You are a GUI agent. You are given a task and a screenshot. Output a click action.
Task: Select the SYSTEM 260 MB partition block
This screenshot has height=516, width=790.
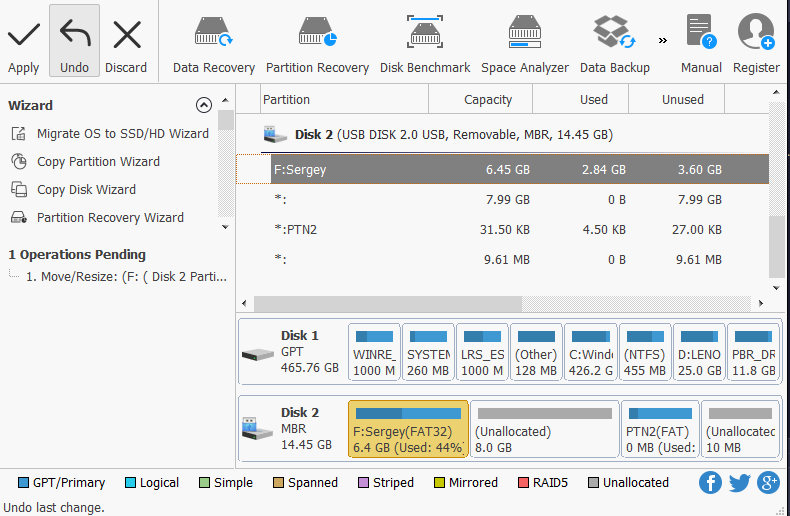tap(428, 352)
